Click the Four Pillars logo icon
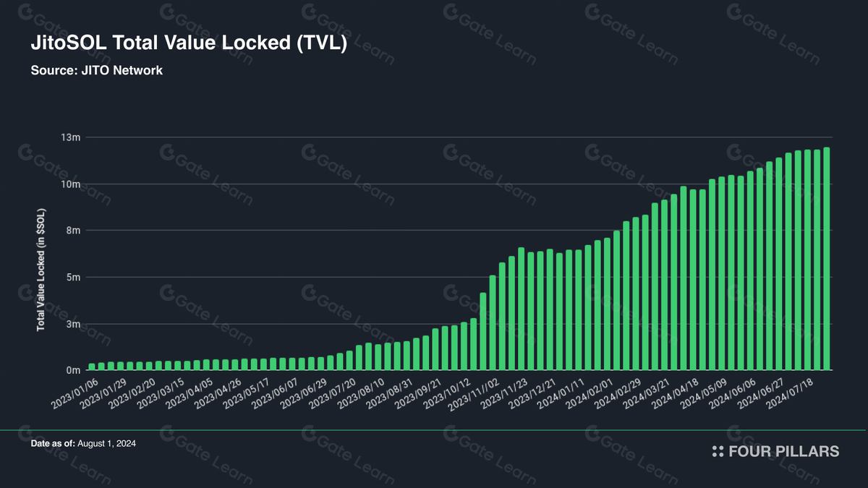Image resolution: width=868 pixels, height=488 pixels. point(718,451)
